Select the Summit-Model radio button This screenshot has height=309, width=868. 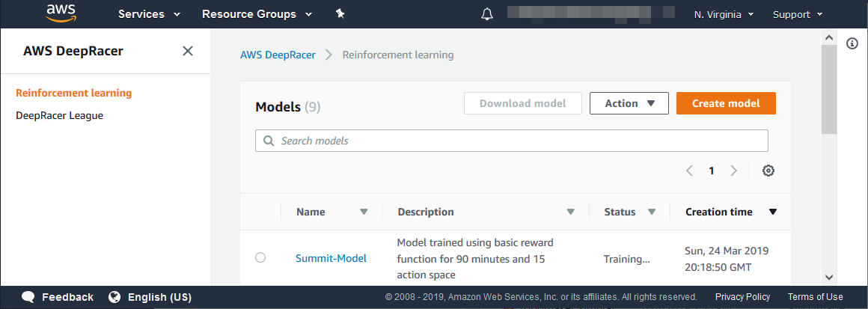pos(260,257)
